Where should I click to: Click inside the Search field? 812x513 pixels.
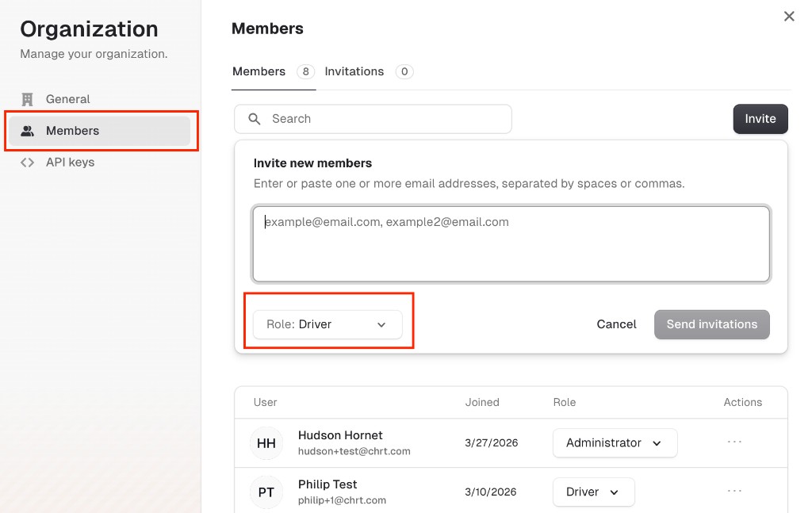click(x=373, y=118)
